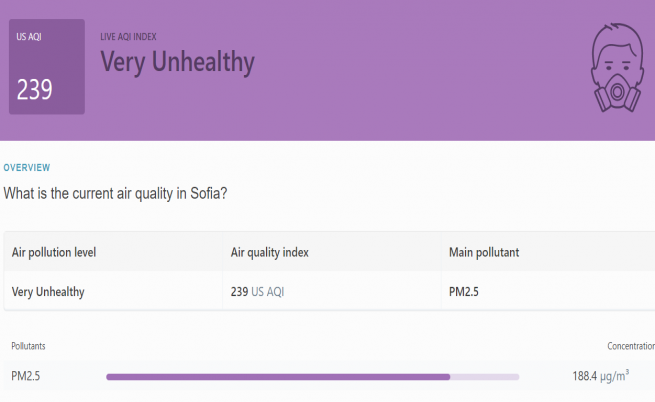
Task: Click the Pollutants column label
Action: point(28,346)
